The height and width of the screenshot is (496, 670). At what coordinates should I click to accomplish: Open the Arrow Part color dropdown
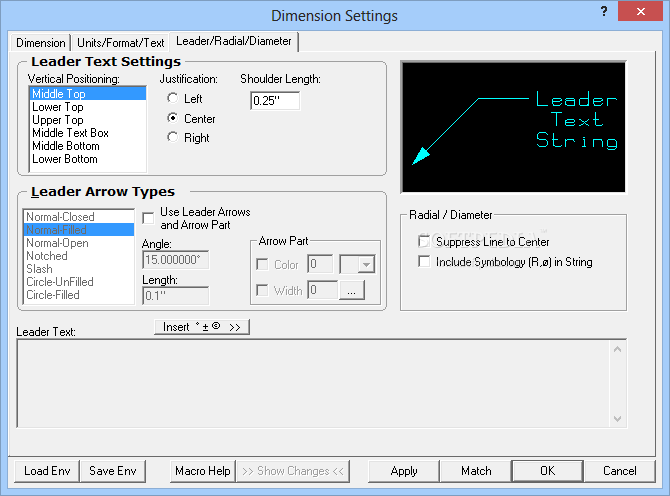point(366,264)
